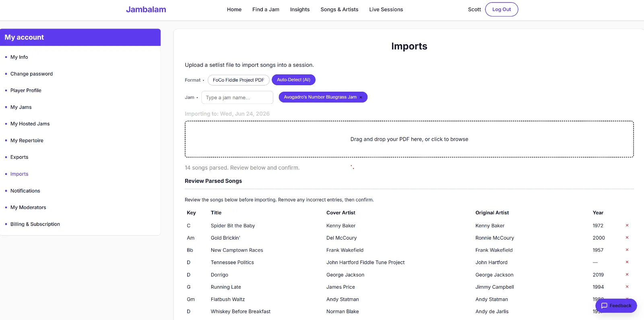Click the Whiskey Before Breakfast title
The width and height of the screenshot is (644, 320).
[x=241, y=312]
